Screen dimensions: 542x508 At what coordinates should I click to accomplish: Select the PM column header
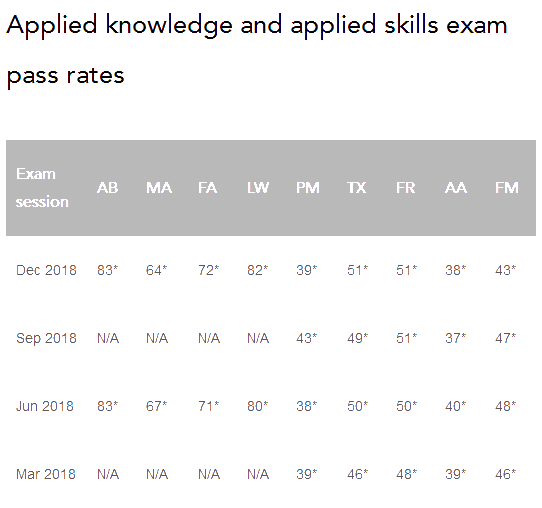point(308,188)
